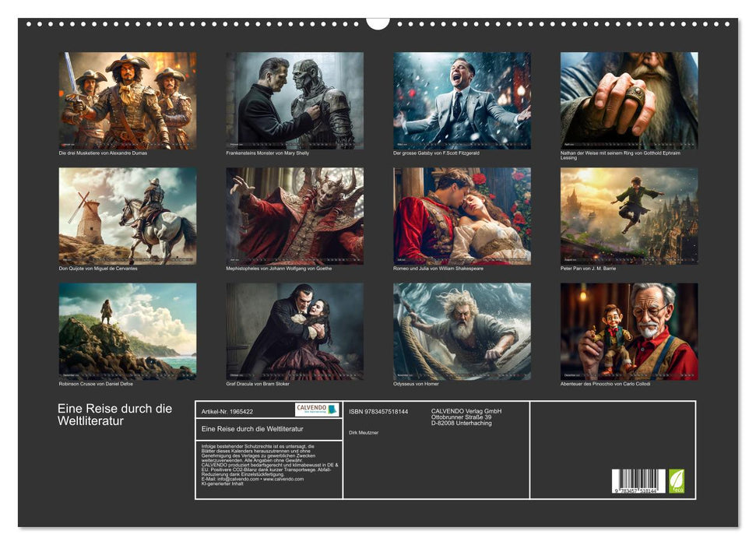Viewport: 756px width, 545px height.
Task: Click the ISBN 9783457518144 text
Action: (x=378, y=411)
